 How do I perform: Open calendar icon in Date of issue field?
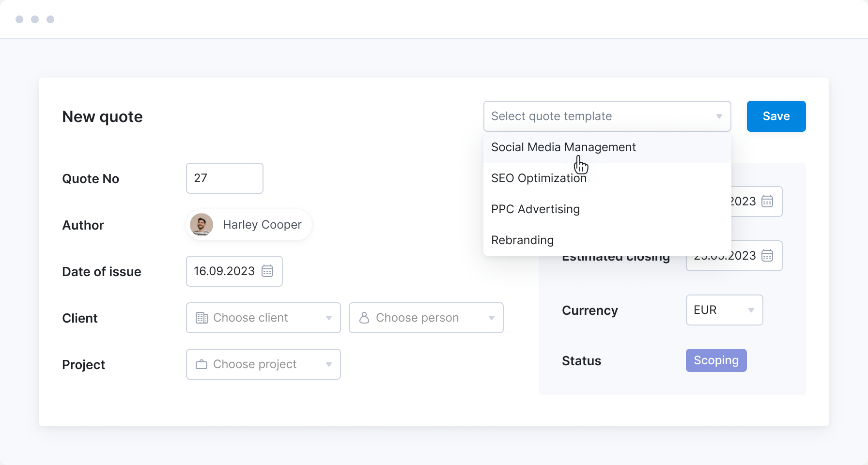click(x=267, y=271)
